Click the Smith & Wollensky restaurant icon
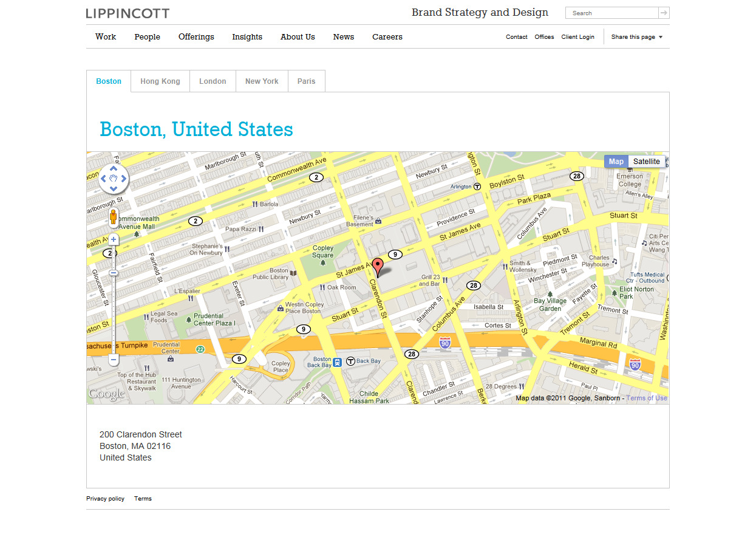The image size is (756, 534). coord(505,266)
